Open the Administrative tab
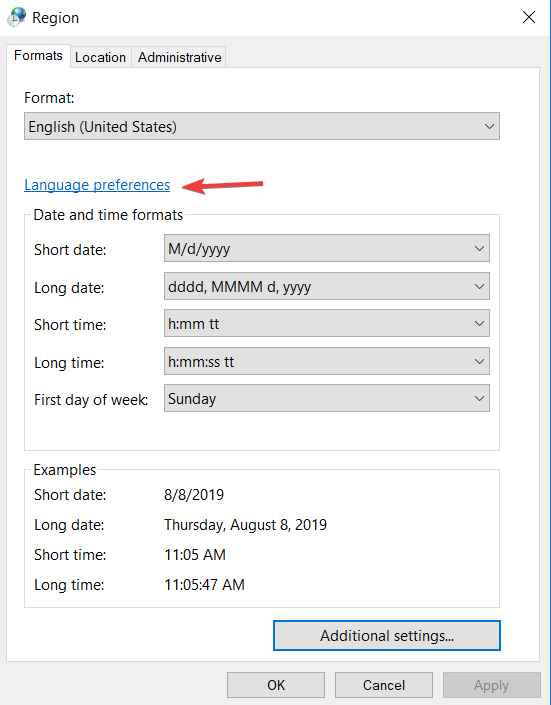Image resolution: width=551 pixels, height=705 pixels. click(x=179, y=57)
